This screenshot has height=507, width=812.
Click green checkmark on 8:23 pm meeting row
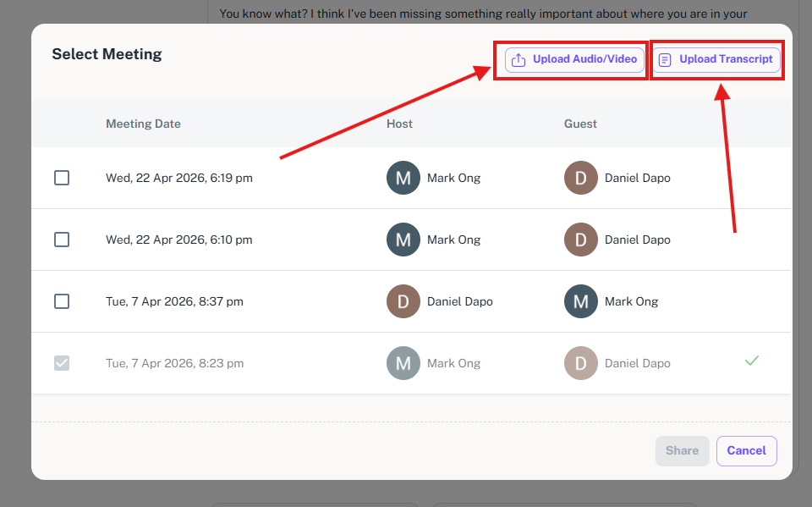(751, 361)
